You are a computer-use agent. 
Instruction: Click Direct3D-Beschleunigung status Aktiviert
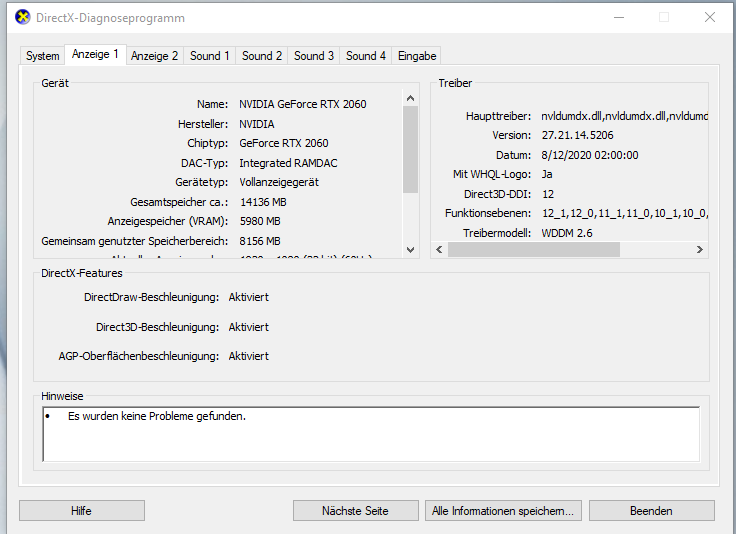tap(249, 327)
